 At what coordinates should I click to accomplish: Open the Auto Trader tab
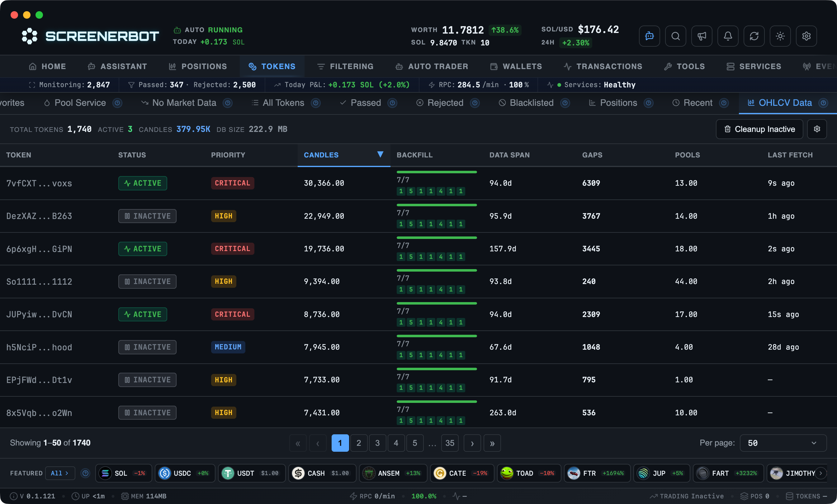tap(432, 67)
